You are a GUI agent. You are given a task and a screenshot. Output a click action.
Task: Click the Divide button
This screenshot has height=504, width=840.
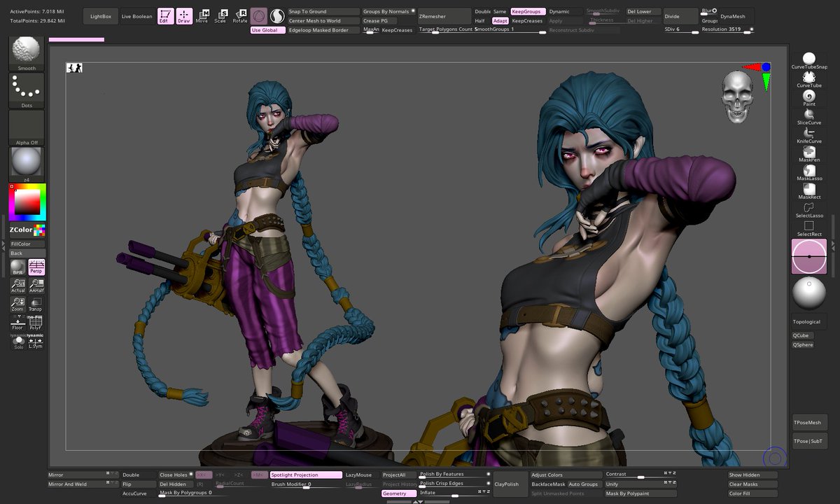coord(680,16)
